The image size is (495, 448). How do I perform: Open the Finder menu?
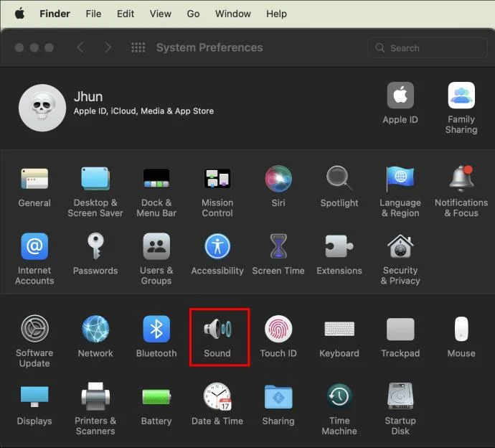(55, 14)
